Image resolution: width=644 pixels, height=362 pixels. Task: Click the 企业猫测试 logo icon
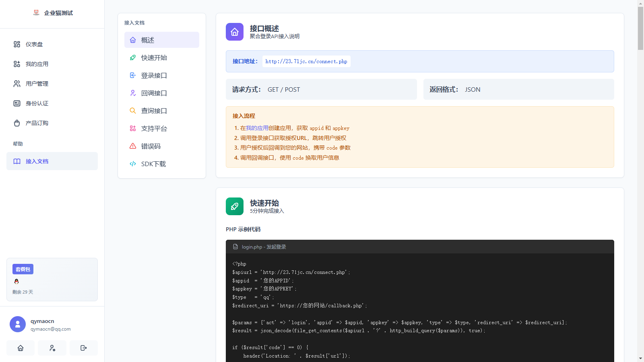tap(36, 13)
